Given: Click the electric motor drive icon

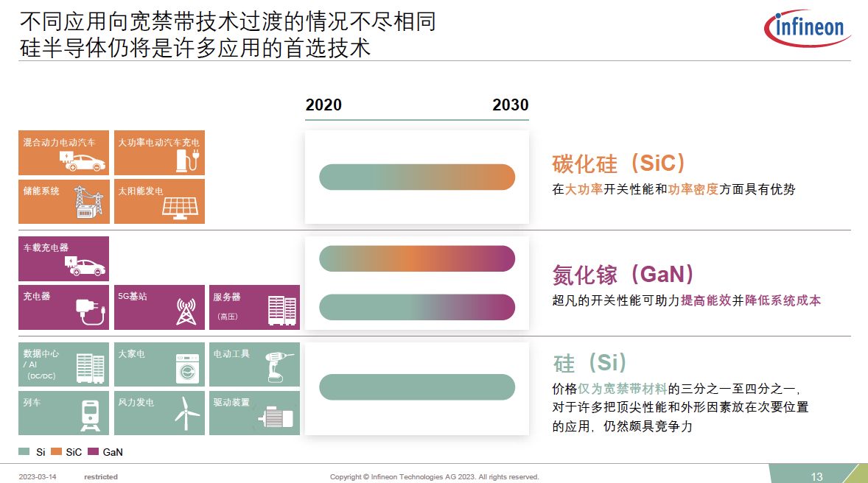Looking at the screenshot, I should click(x=276, y=417).
